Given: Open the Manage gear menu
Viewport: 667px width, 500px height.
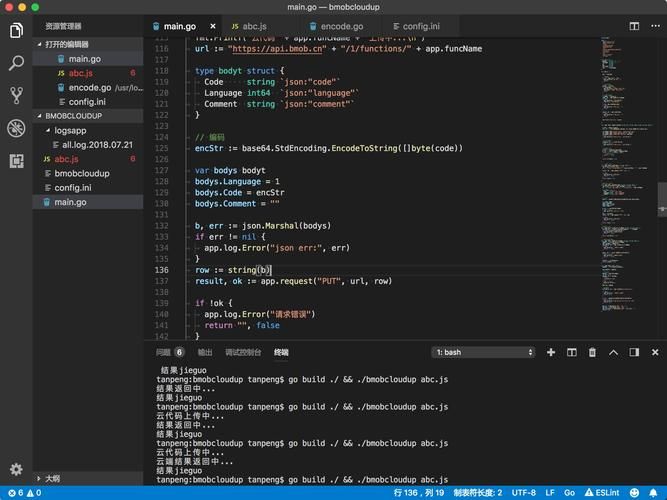Looking at the screenshot, I should pos(16,469).
